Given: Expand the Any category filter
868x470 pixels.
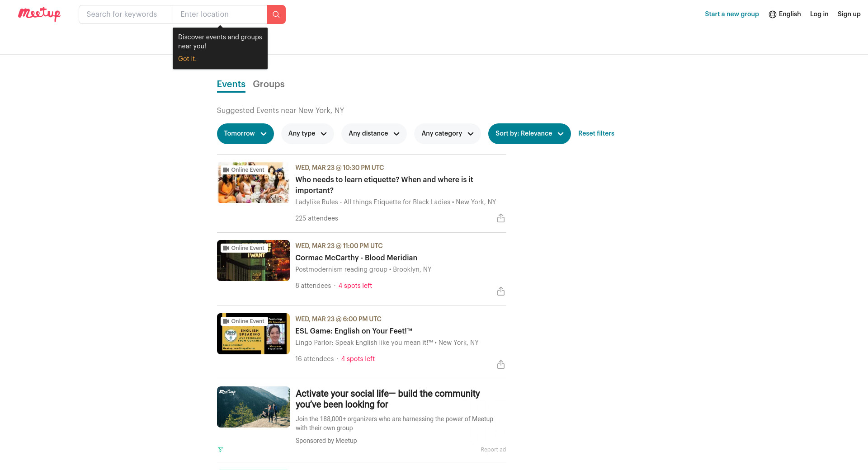Looking at the screenshot, I should coord(448,134).
